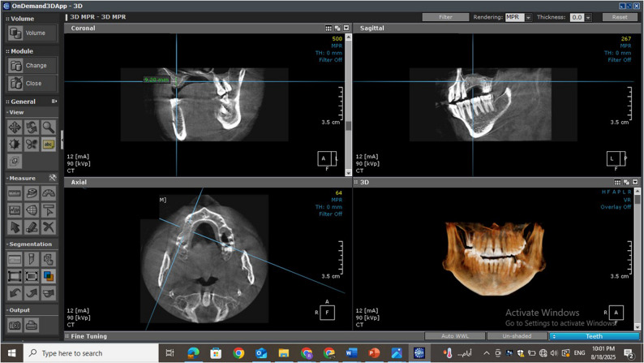This screenshot has height=363, width=644.
Task: Open the Rendering MPR dropdown
Action: pos(528,17)
